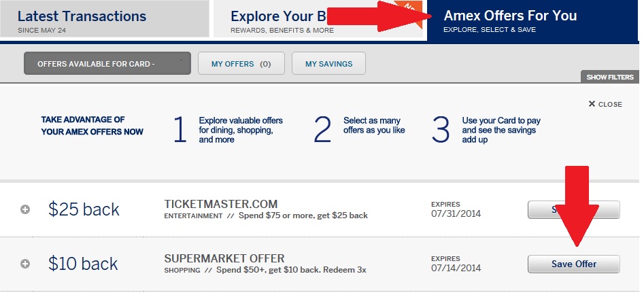Click the step 3 use Card number

(441, 129)
